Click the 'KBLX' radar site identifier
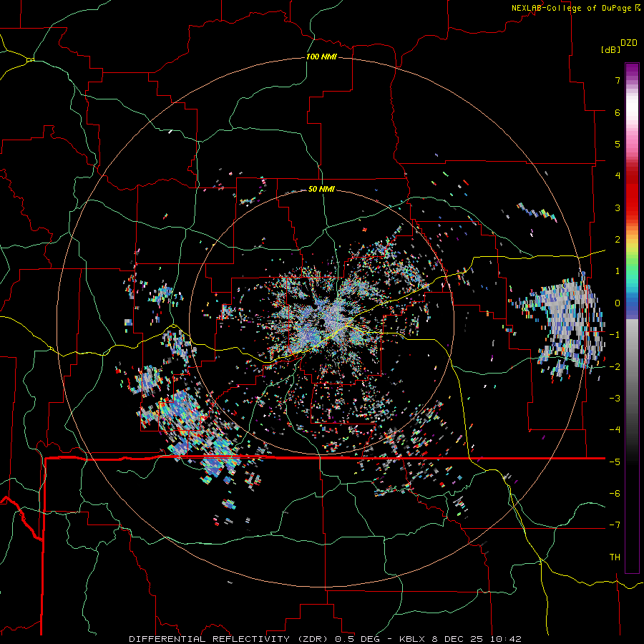644x644 pixels. pos(412,639)
